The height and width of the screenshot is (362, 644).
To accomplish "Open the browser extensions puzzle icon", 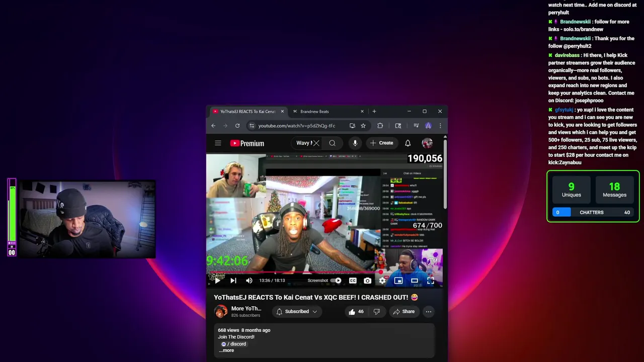I will click(380, 126).
